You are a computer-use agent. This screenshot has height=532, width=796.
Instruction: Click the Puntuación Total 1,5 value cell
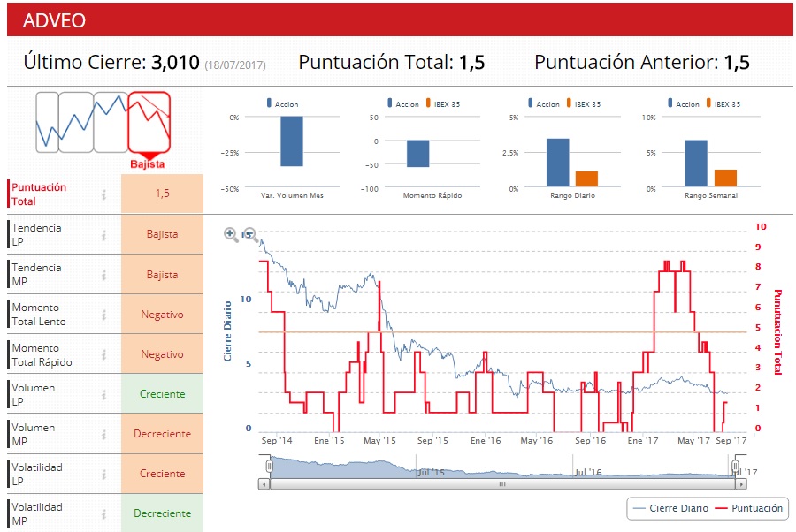pos(162,194)
